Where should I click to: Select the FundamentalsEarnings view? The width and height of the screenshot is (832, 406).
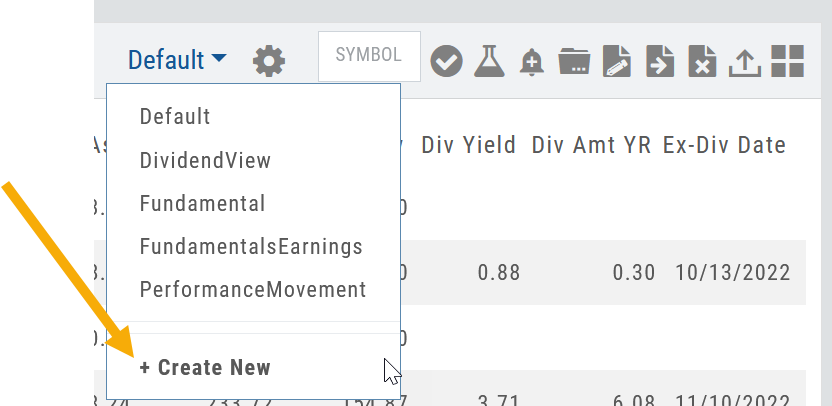pyautogui.click(x=251, y=247)
